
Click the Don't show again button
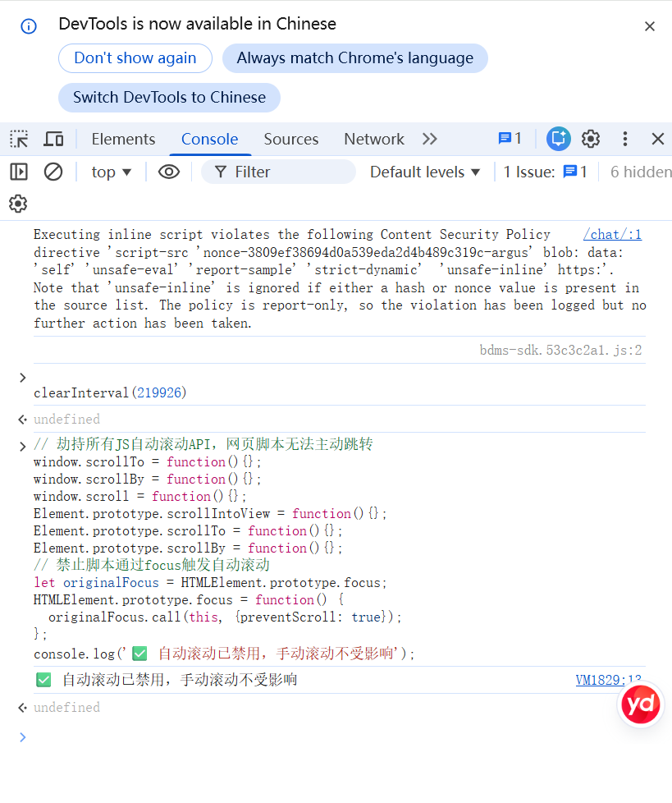coord(135,57)
